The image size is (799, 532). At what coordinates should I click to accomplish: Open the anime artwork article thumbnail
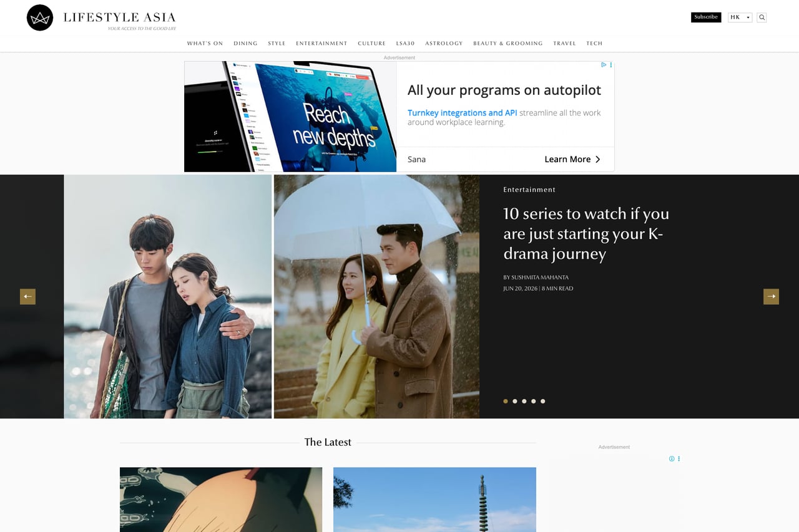[x=221, y=500]
